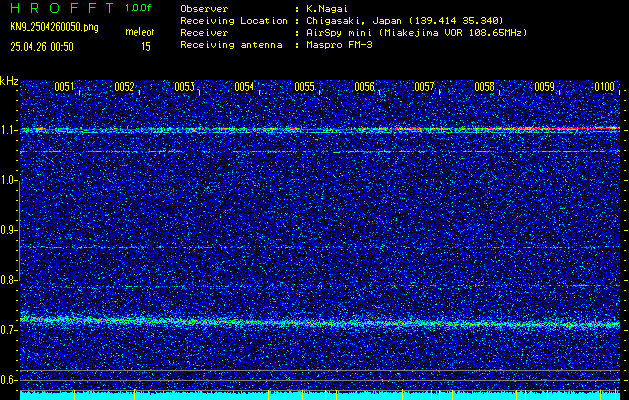Click the receiving location Chigasaki, Japan
The image size is (629, 400).
[x=404, y=21]
